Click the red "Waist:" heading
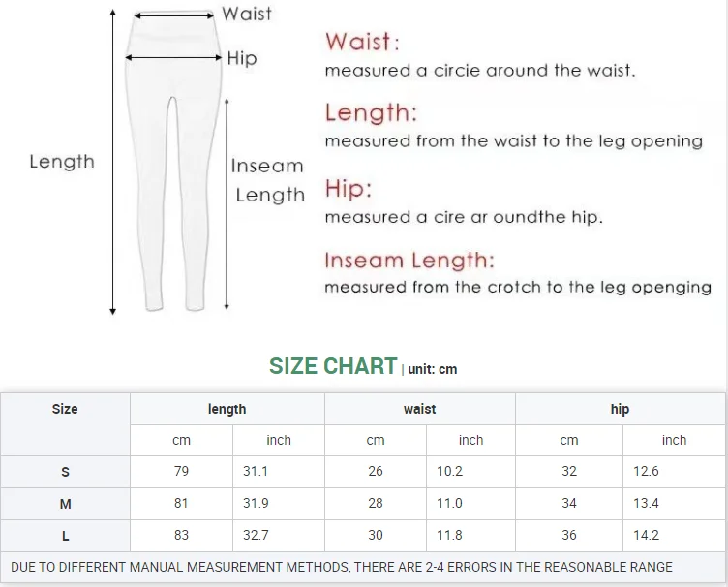 coord(361,42)
